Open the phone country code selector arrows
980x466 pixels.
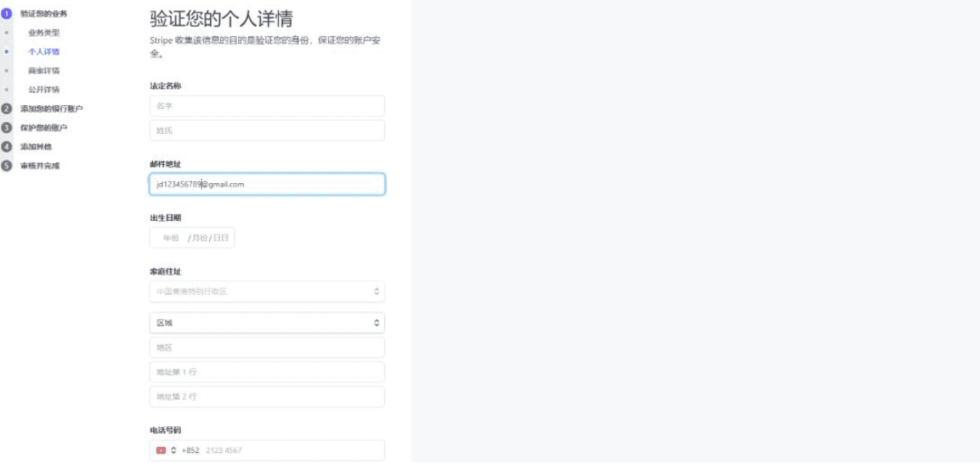coord(174,450)
